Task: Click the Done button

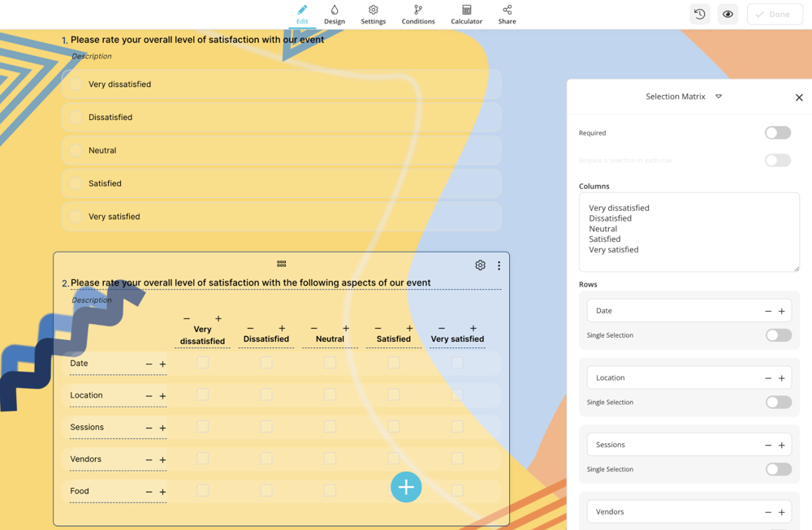Action: [x=774, y=14]
